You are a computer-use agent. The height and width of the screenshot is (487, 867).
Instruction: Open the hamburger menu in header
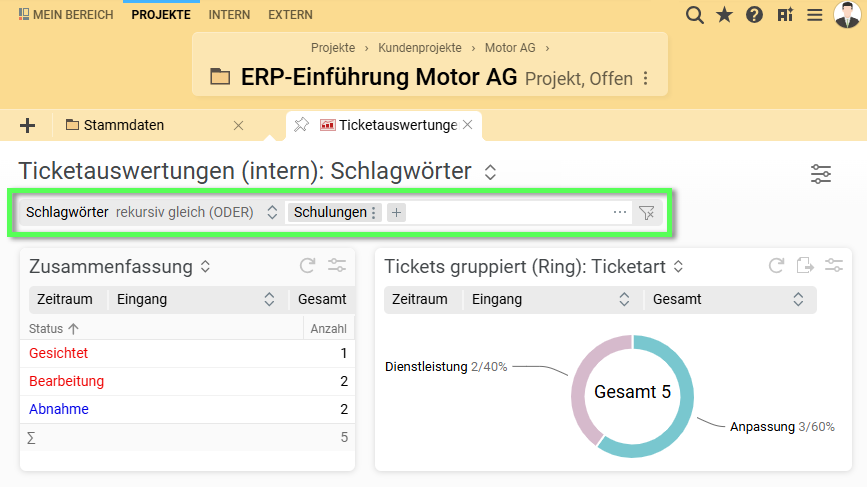pos(815,15)
